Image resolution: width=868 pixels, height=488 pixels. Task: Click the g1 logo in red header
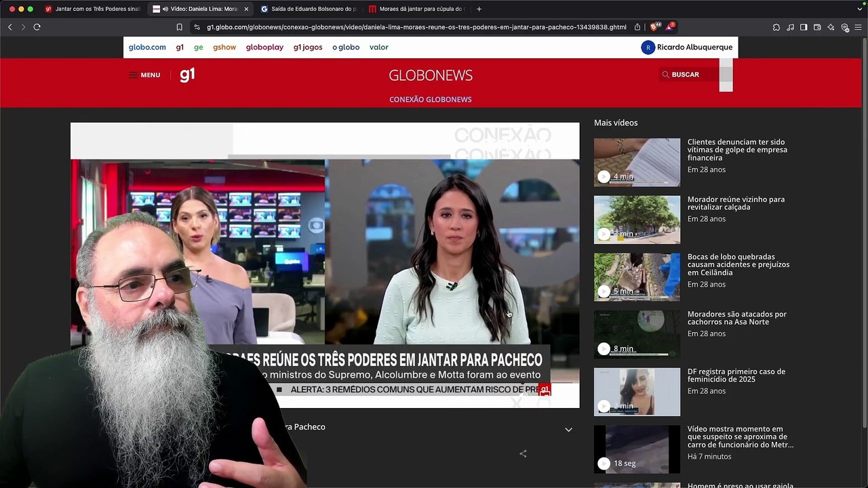click(x=187, y=75)
